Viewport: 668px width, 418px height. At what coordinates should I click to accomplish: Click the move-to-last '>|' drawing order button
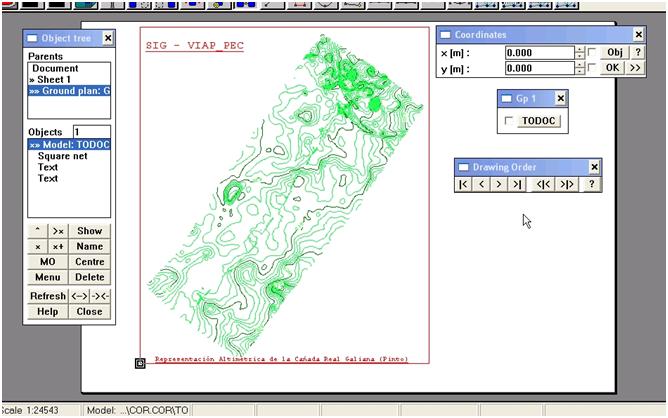point(516,185)
